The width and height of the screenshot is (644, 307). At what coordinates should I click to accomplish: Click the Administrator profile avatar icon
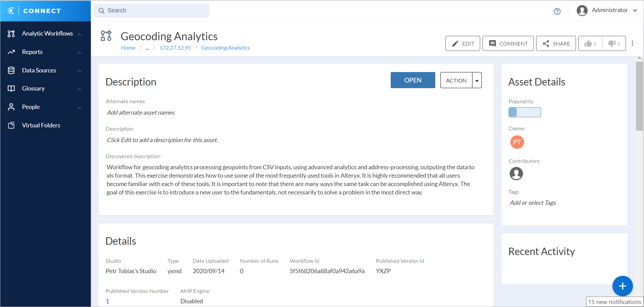582,10
